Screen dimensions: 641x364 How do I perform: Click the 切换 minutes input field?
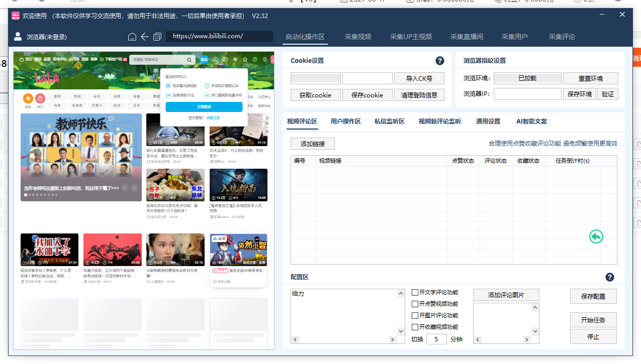(x=436, y=339)
